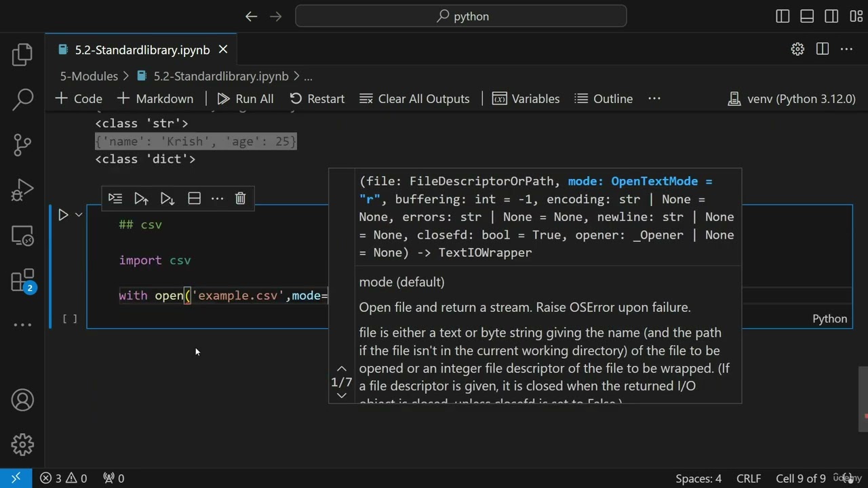
Task: Open the Search view in activity bar
Action: point(22,100)
